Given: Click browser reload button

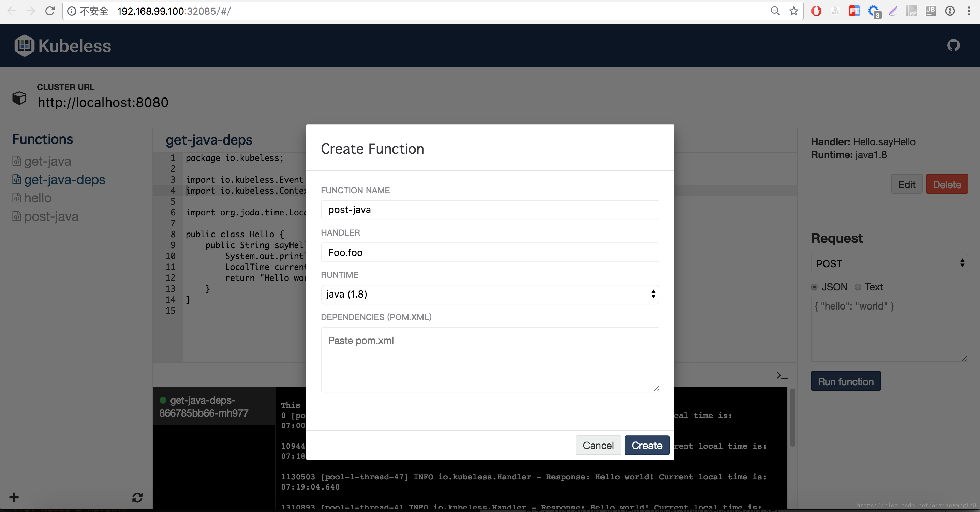Looking at the screenshot, I should (50, 11).
